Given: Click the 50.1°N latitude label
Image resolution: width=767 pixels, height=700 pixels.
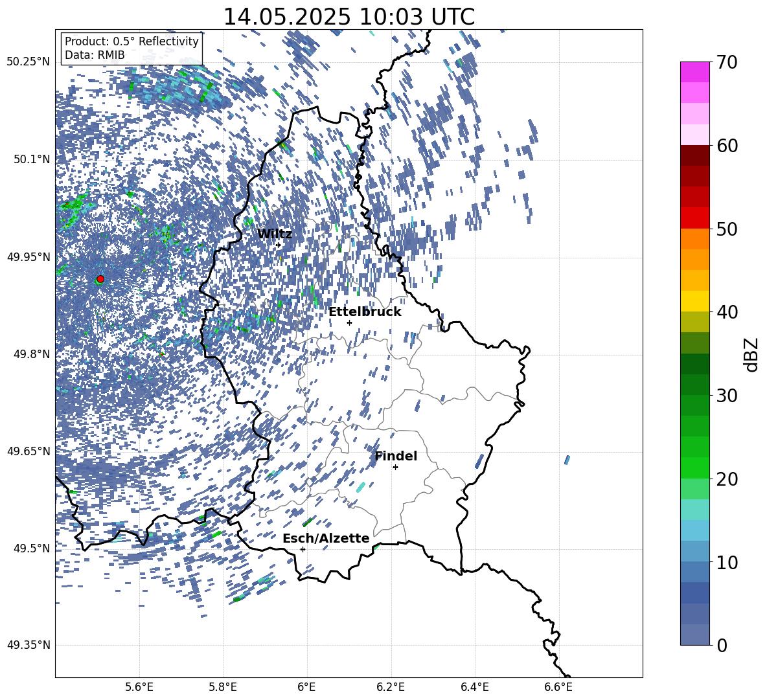Looking at the screenshot, I should (x=32, y=159).
